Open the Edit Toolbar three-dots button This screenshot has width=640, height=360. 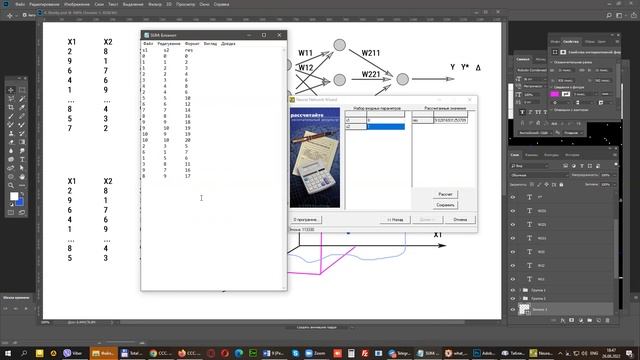22,185
